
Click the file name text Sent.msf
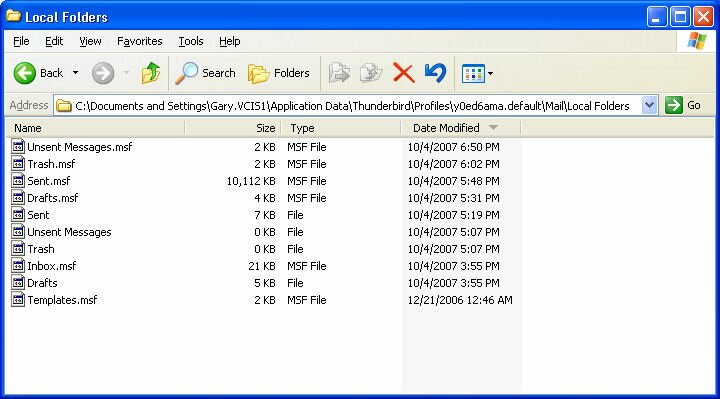[48, 181]
